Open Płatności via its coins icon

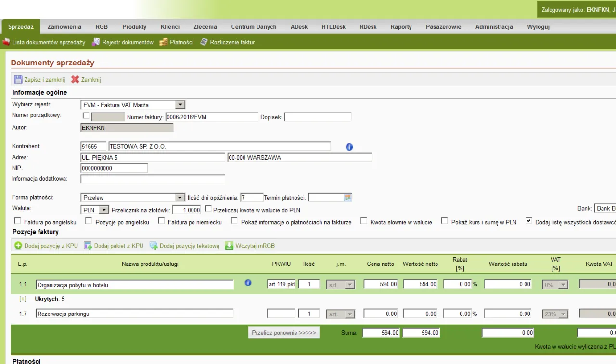click(164, 42)
